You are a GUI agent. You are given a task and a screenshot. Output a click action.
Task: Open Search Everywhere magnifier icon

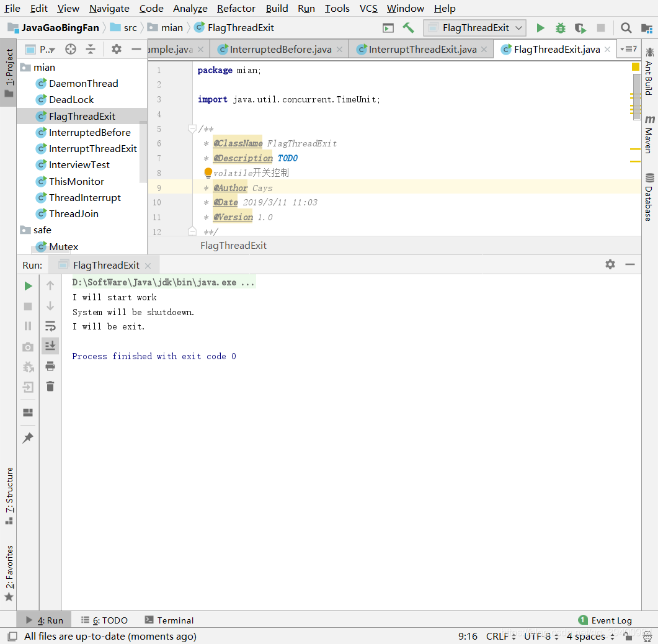pyautogui.click(x=626, y=28)
